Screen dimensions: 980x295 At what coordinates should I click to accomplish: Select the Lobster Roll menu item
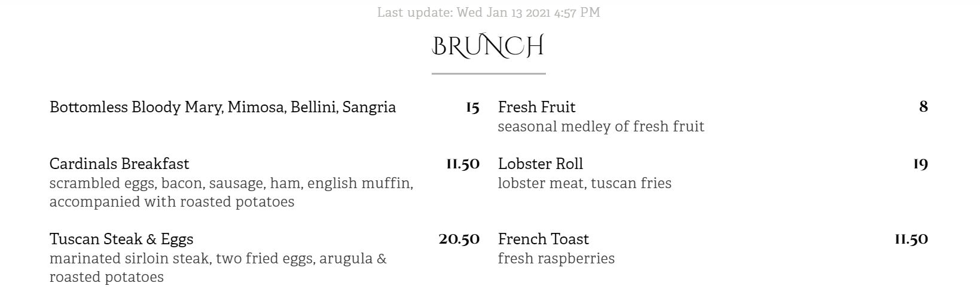click(540, 164)
